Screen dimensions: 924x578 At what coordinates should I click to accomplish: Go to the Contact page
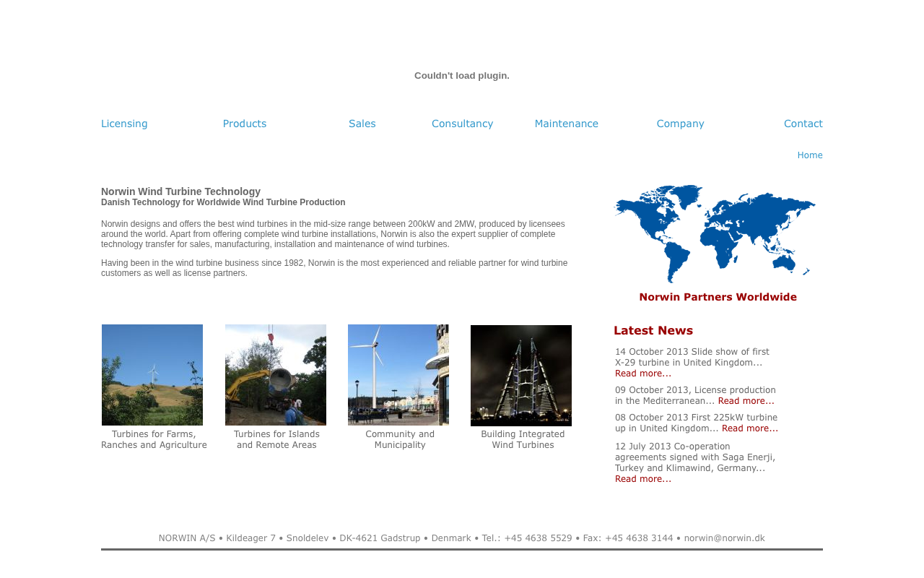[803, 124]
